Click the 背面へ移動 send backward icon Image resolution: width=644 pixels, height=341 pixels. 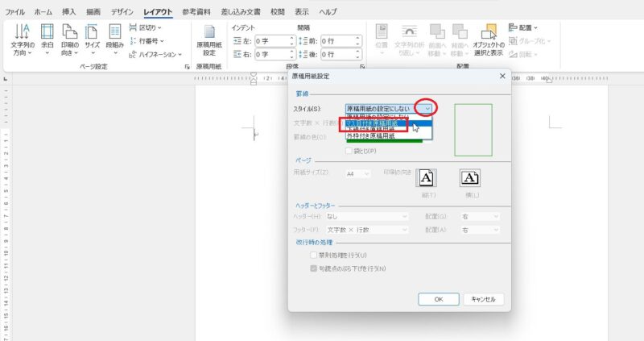(459, 40)
